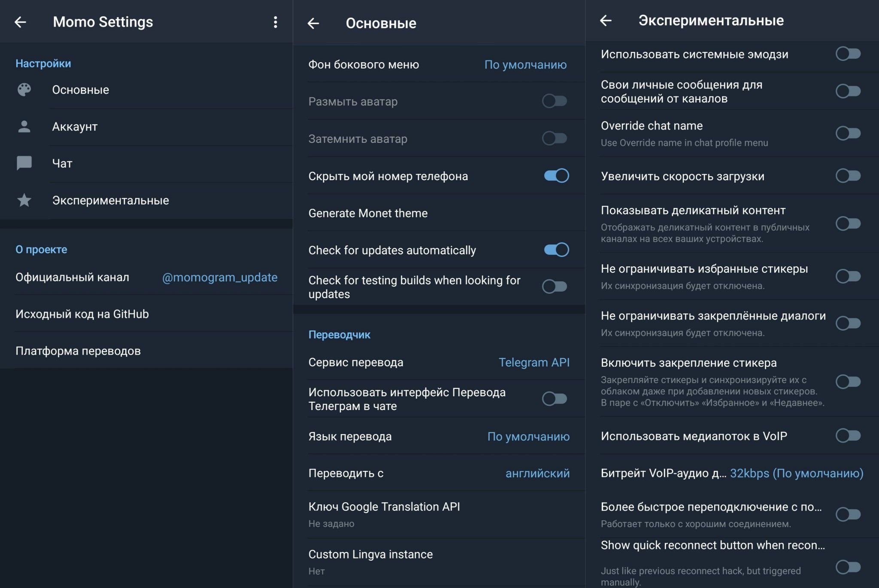Click the Переводчик section header
Viewport: 879px width, 588px height.
coord(339,335)
